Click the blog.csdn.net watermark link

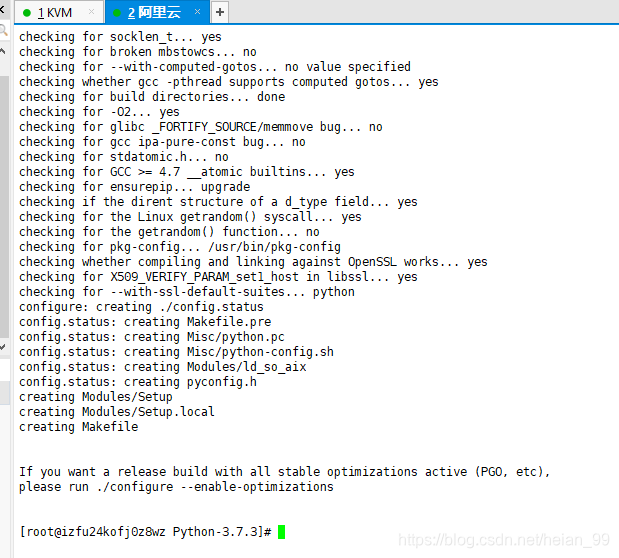(504, 540)
